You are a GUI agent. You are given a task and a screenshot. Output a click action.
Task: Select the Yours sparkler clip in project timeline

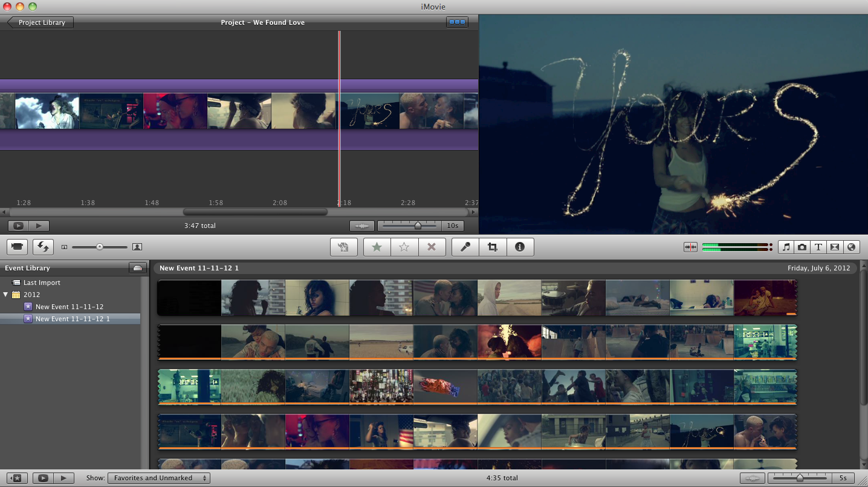click(368, 111)
